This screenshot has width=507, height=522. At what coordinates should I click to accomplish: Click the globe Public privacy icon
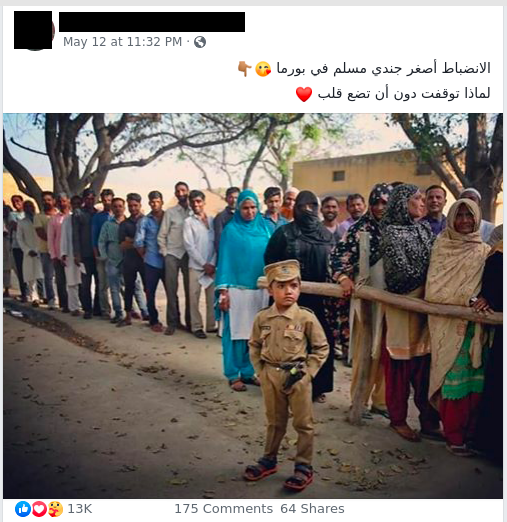click(200, 42)
